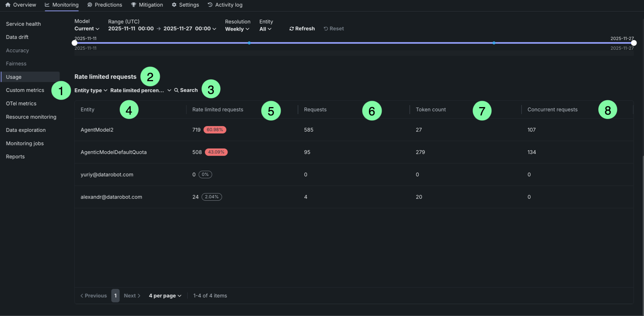Viewport: 644px width, 316px height.
Task: Click the Reset undo arrow icon
Action: point(326,29)
